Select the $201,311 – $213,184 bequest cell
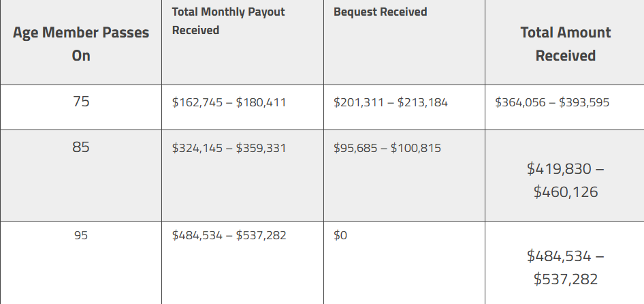 404,108
